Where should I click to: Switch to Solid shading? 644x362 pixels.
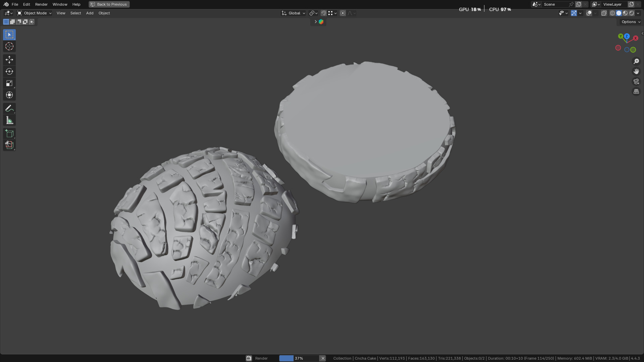tap(619, 13)
